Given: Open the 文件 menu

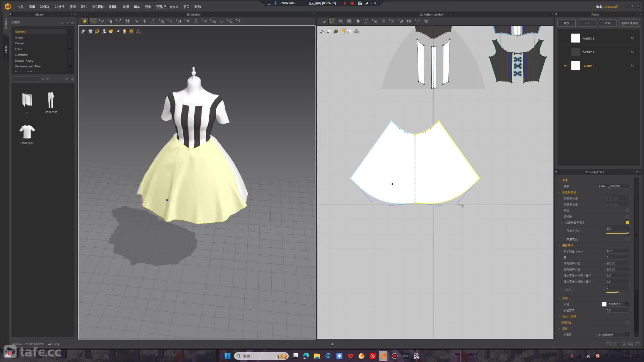Looking at the screenshot, I should pyautogui.click(x=20, y=7).
